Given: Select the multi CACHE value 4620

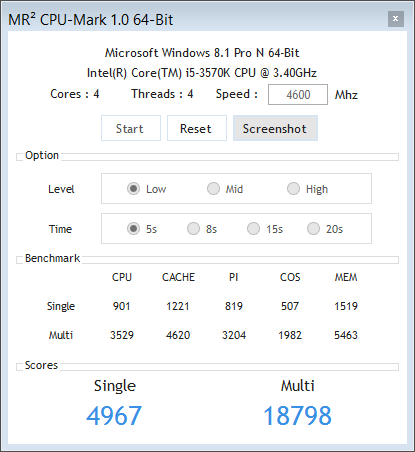Looking at the screenshot, I should [178, 335].
